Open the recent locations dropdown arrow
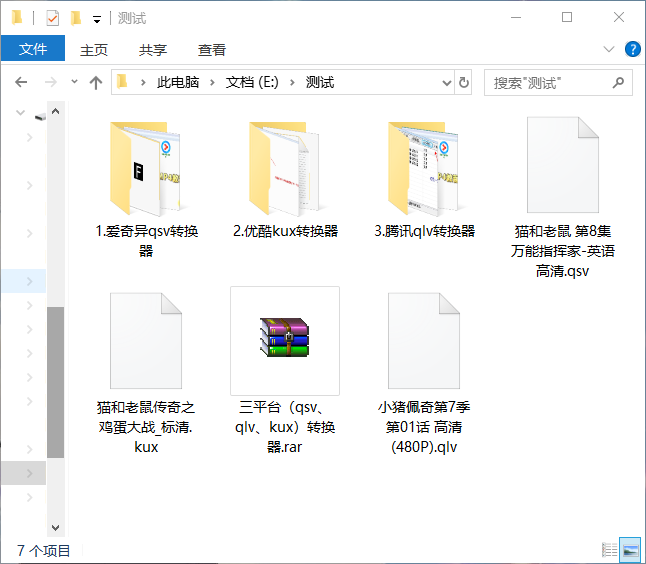Screen dimensions: 646x564 click(74, 81)
